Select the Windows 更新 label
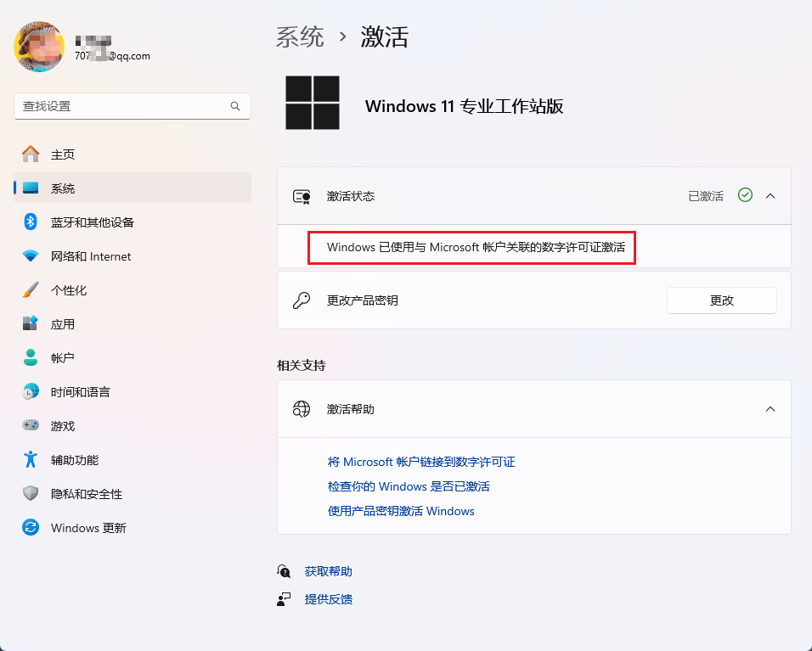Viewport: 812px width, 651px height. (x=88, y=528)
